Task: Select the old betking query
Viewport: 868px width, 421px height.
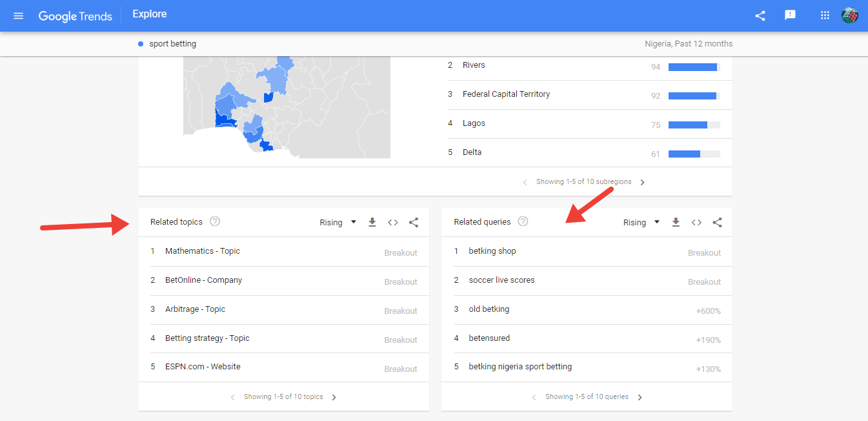Action: tap(489, 309)
